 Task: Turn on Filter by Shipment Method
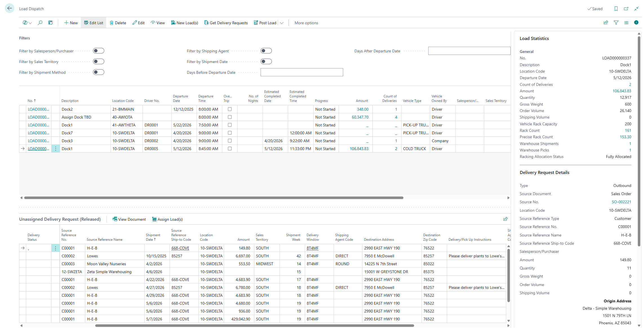click(x=99, y=72)
